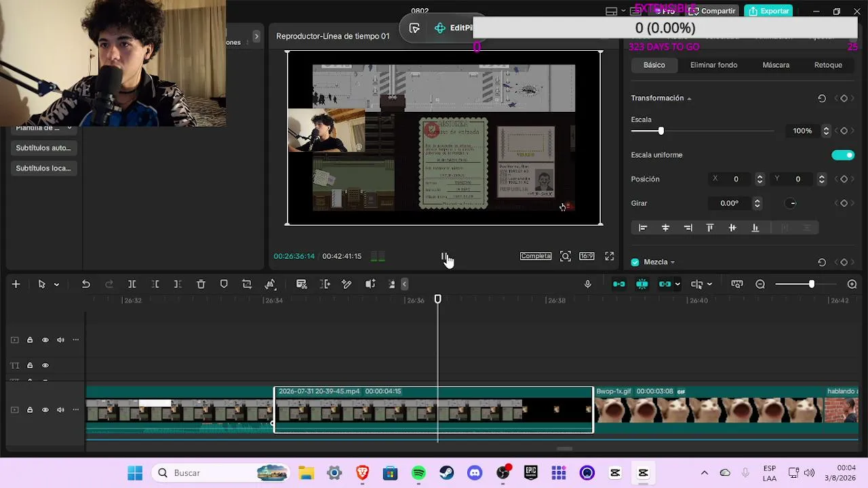Toggle the Escala uniforme switch

coord(843,155)
